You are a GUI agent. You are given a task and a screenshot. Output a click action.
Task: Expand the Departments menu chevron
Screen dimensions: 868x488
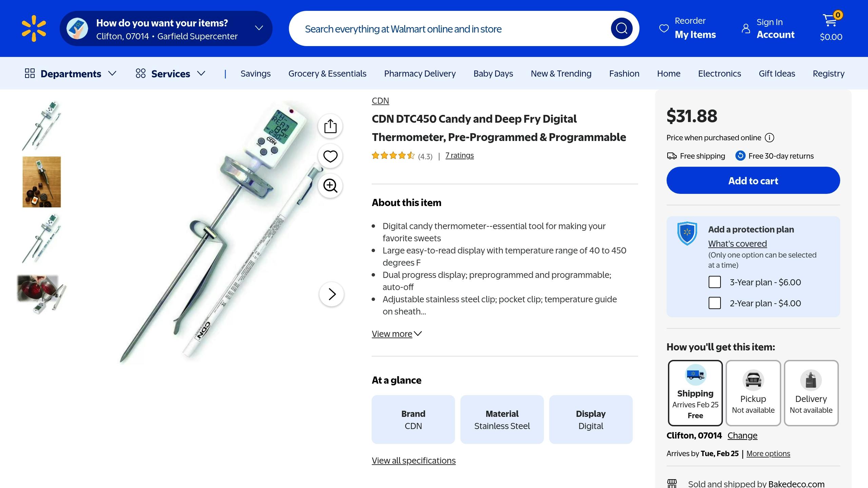click(112, 73)
